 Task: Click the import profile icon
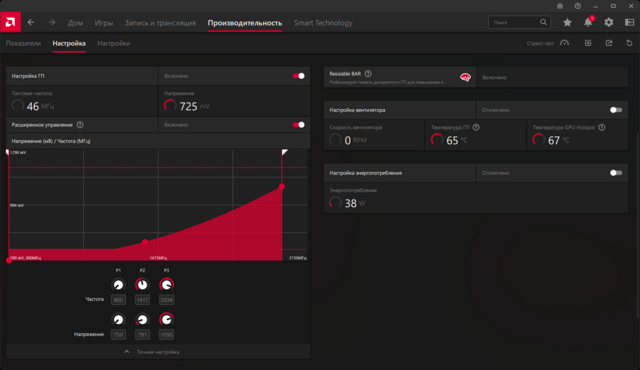coord(588,43)
